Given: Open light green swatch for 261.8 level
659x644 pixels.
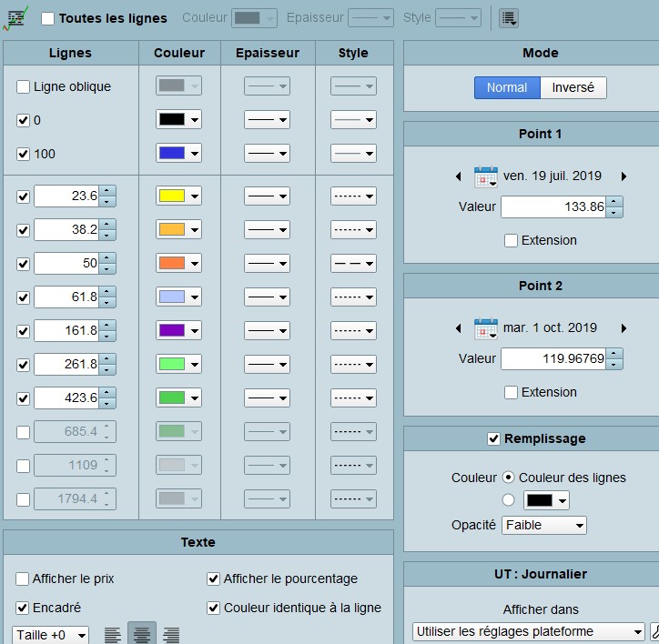Looking at the screenshot, I should click(178, 364).
